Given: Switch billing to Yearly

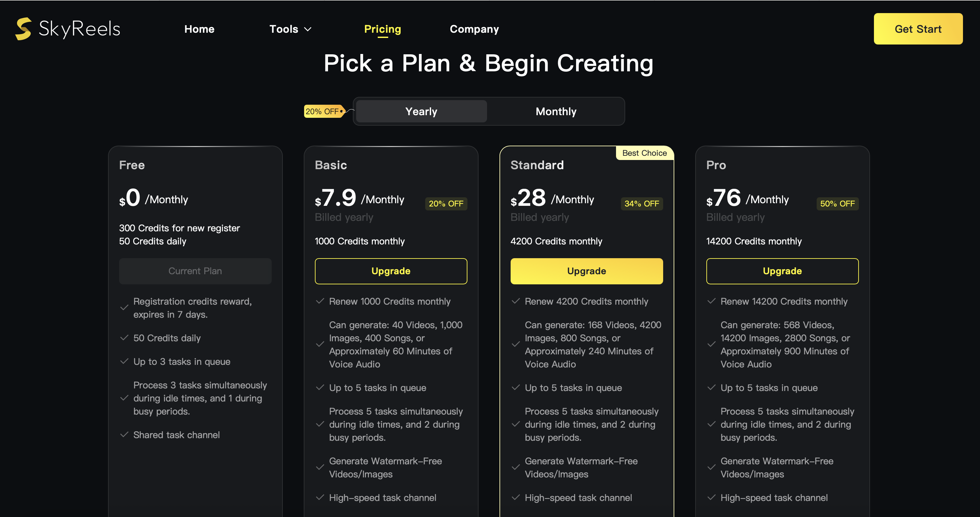Looking at the screenshot, I should click(421, 112).
